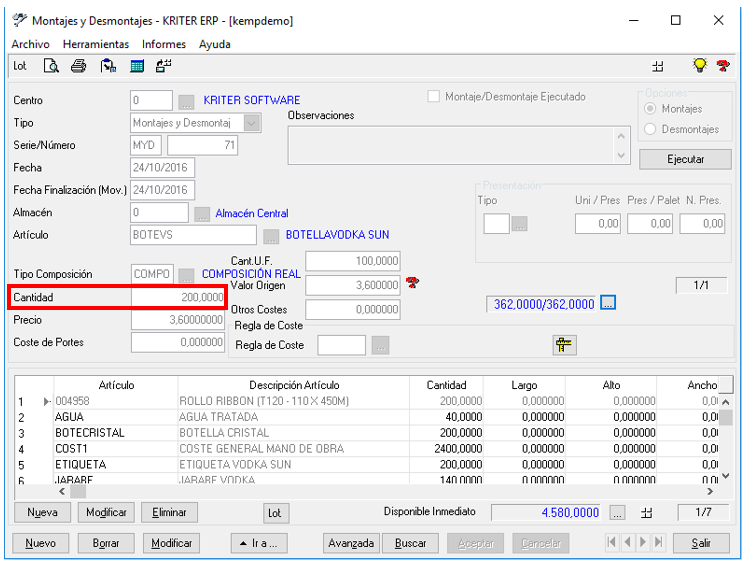Click the Lot toolbar item
746x563 pixels.
20,66
